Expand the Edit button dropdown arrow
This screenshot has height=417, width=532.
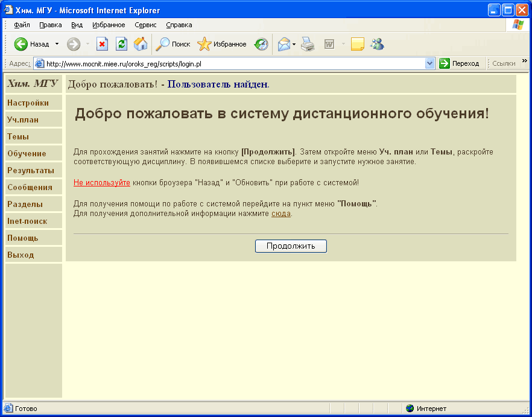(x=343, y=44)
